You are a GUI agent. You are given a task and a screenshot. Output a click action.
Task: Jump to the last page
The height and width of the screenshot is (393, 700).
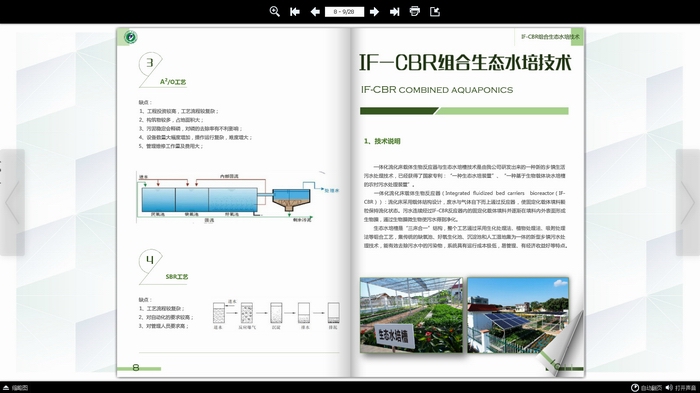(x=395, y=12)
